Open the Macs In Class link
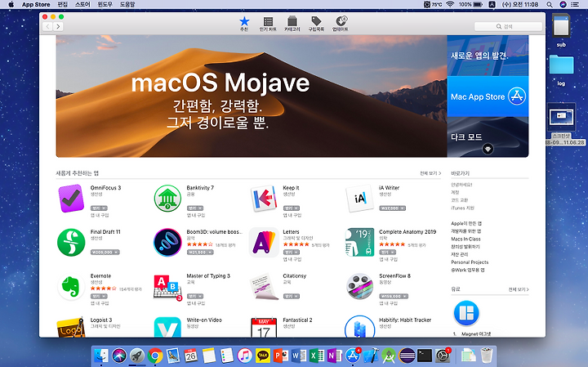Screen dimensions: 588x367 coord(465,239)
